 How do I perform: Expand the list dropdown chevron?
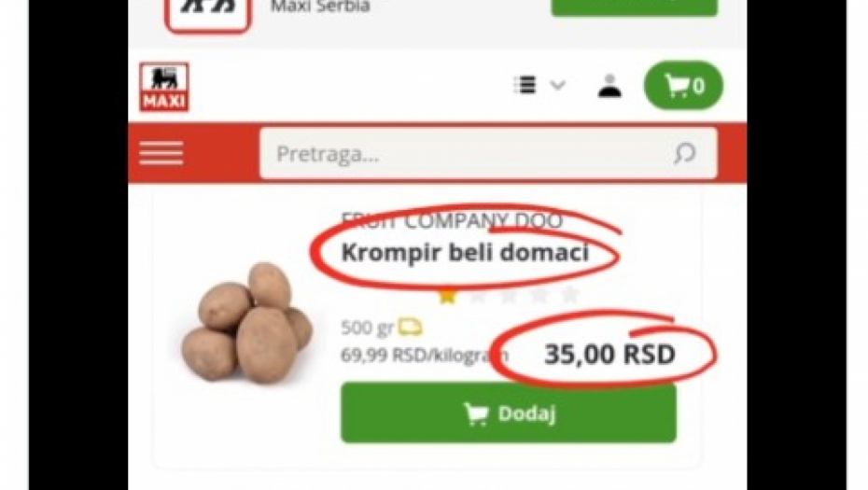(x=557, y=85)
